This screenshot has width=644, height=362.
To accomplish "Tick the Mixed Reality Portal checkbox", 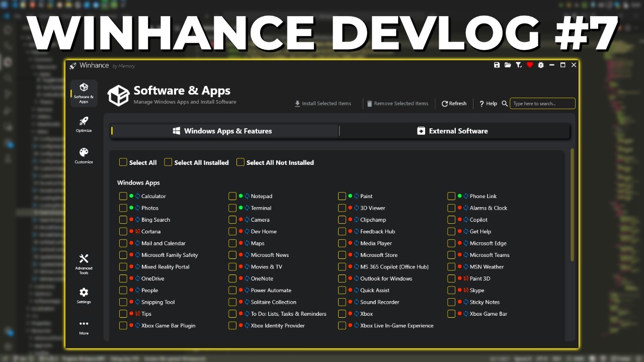I will click(123, 267).
